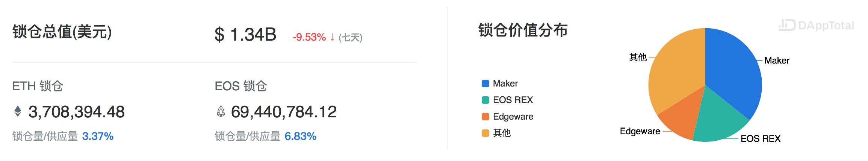
Task: Click the EOS 锁仓 value 69,440,784.12
Action: click(x=284, y=112)
